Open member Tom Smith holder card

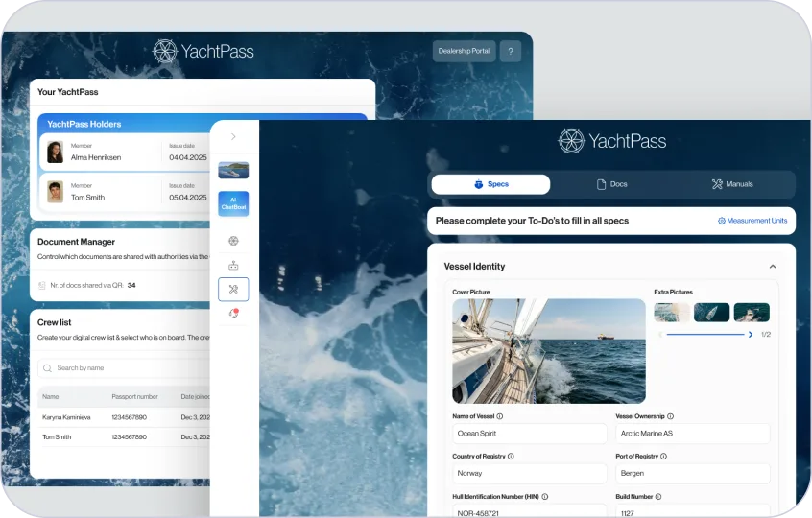125,192
